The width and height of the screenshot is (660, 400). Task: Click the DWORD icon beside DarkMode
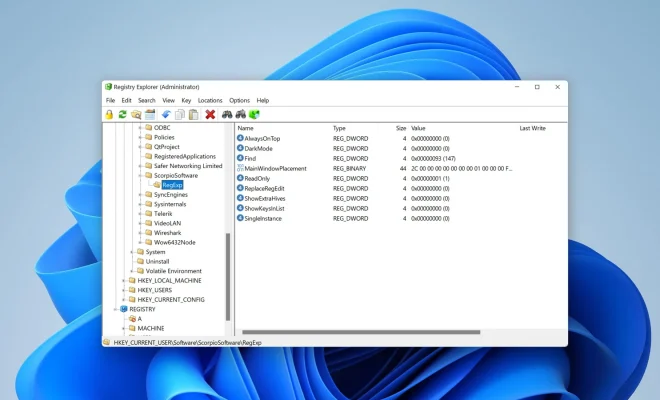[240, 148]
